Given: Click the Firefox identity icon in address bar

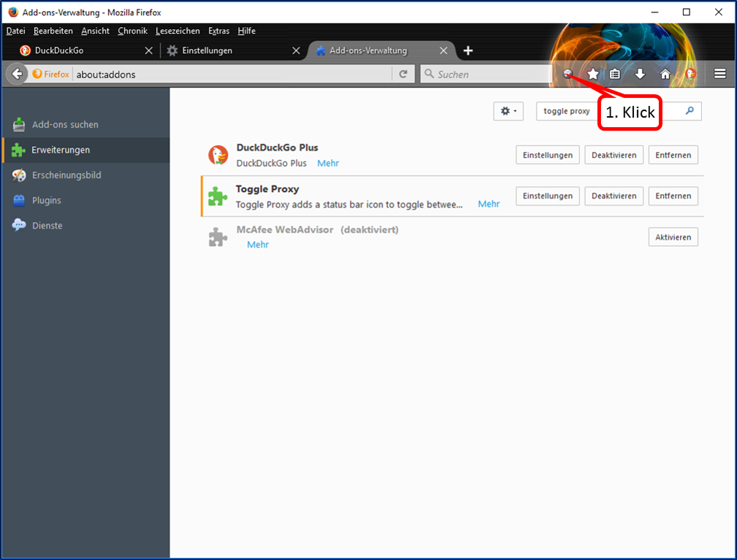Looking at the screenshot, I should click(50, 74).
